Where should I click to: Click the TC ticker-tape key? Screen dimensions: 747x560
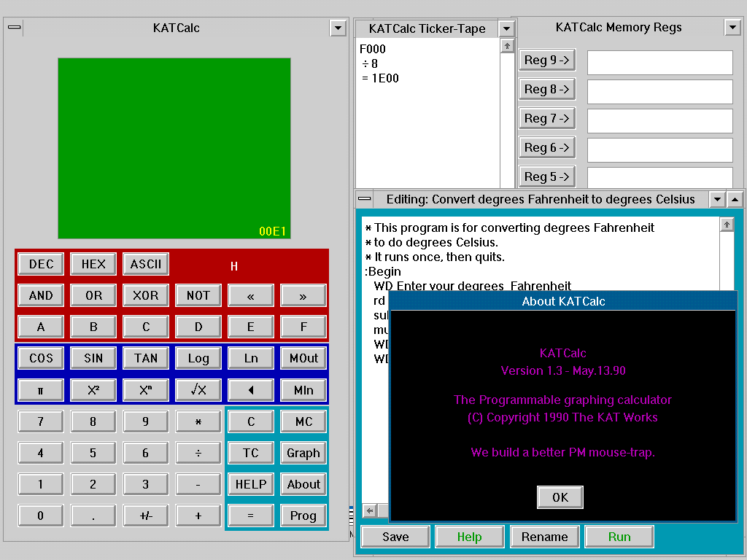(x=251, y=454)
